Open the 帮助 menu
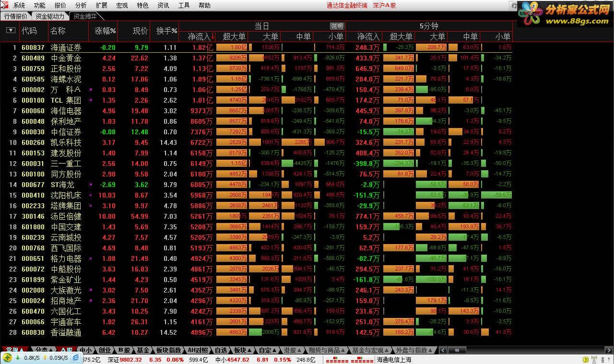This screenshot has width=614, height=364. (204, 5)
